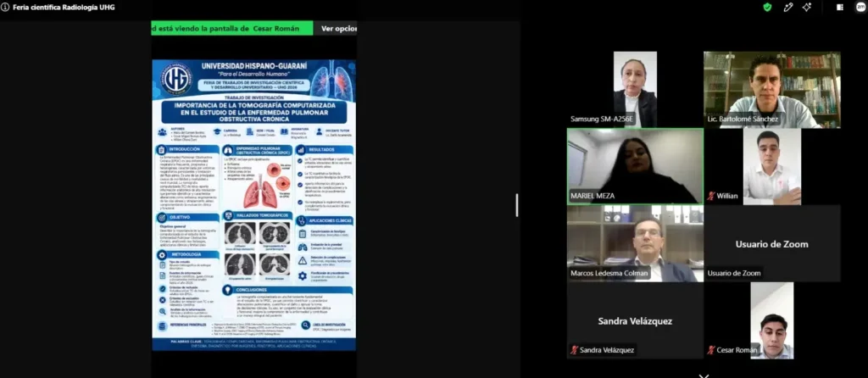
Task: Click the 'UNIVERSIDAD HISPANO-GUARANÍ' poster heading
Action: [254, 66]
